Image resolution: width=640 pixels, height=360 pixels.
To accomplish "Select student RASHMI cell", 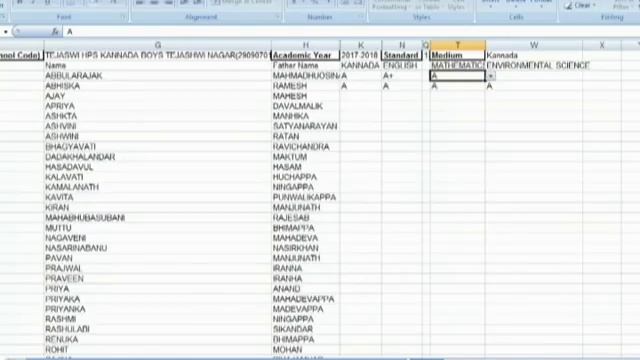I will [x=158, y=319].
